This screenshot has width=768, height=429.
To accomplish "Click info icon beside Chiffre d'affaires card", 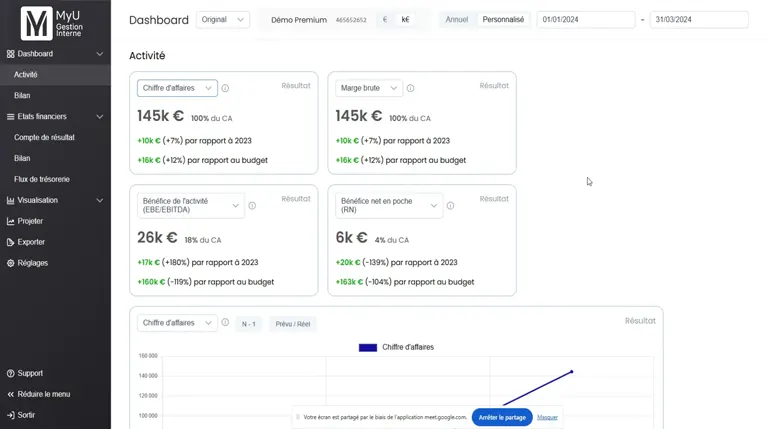I will pos(225,88).
